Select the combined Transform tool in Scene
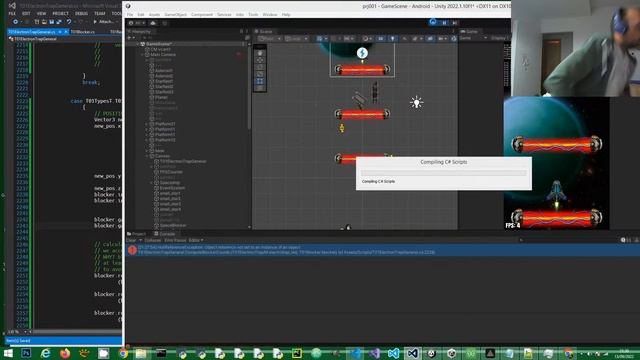The height and width of the screenshot is (360, 640). 260,88
